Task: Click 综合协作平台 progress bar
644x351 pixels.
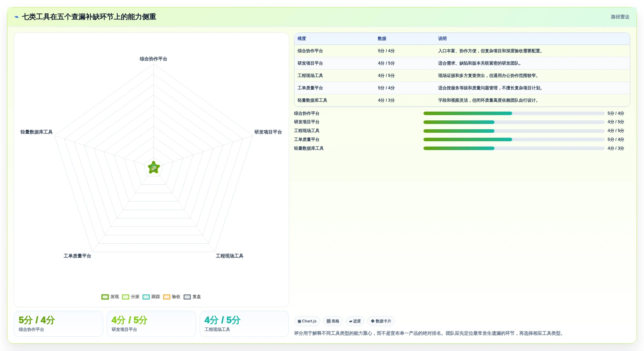Action: (x=514, y=113)
